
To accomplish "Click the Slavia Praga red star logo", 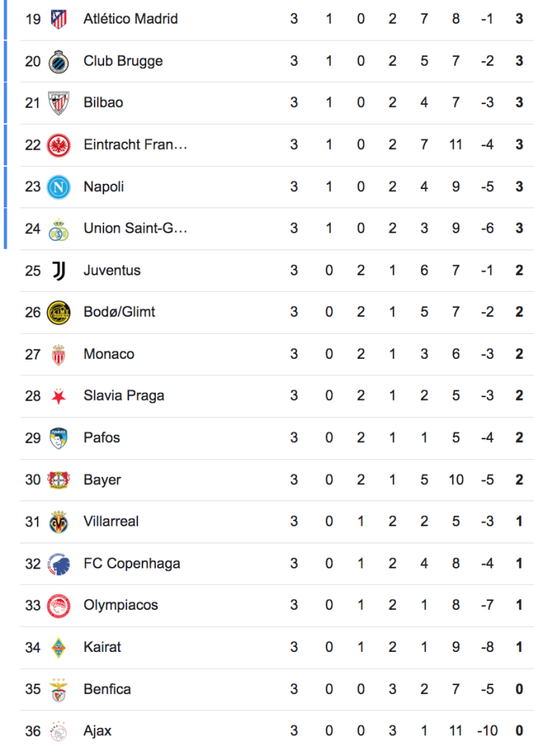I will pos(58,396).
